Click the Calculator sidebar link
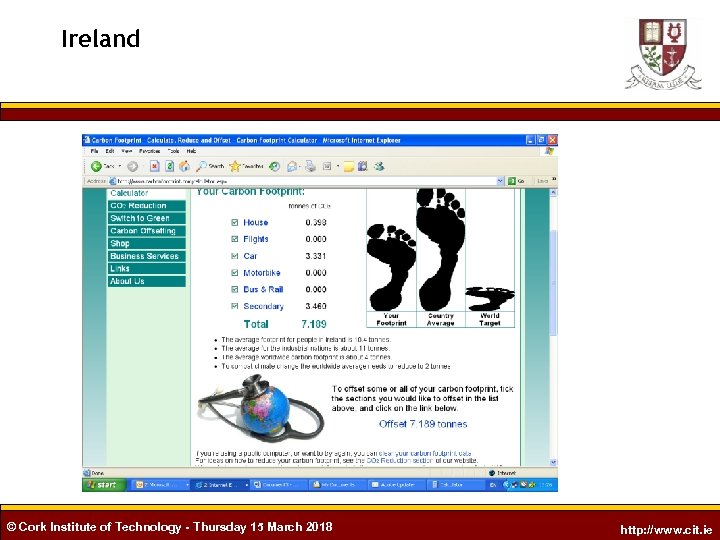Viewport: 720px width, 540px height. click(129, 193)
